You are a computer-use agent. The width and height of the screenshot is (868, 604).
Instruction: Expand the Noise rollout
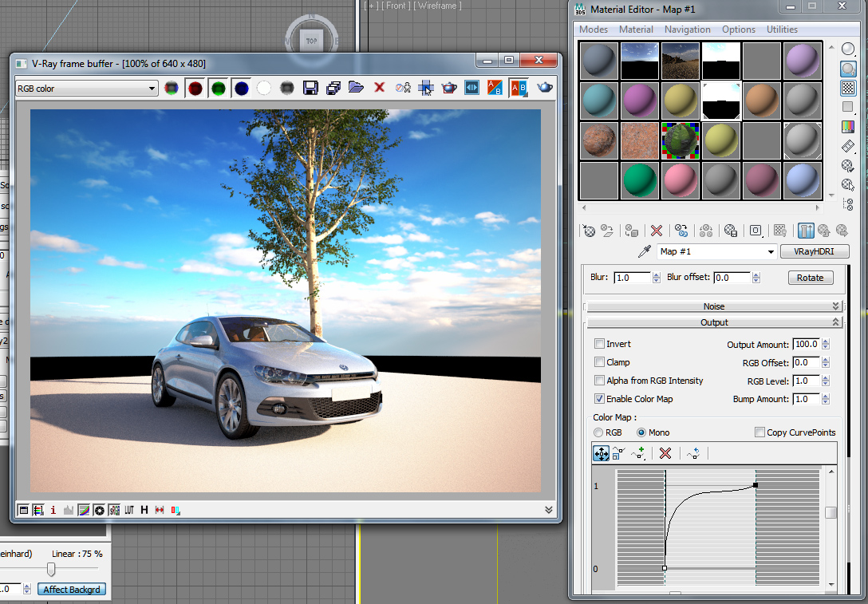click(714, 306)
